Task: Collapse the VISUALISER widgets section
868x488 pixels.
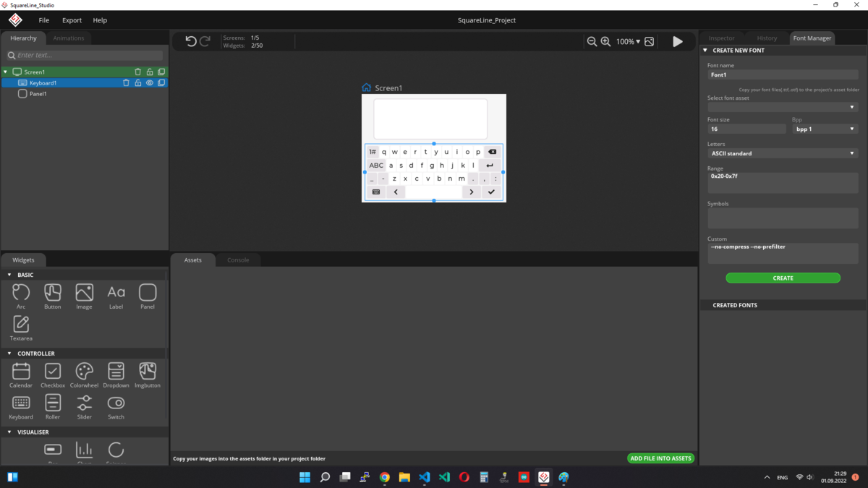Action: (9, 432)
